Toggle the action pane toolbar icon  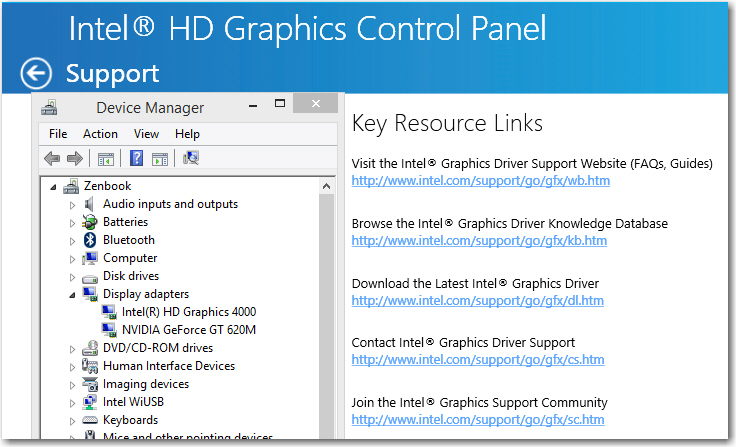click(160, 159)
